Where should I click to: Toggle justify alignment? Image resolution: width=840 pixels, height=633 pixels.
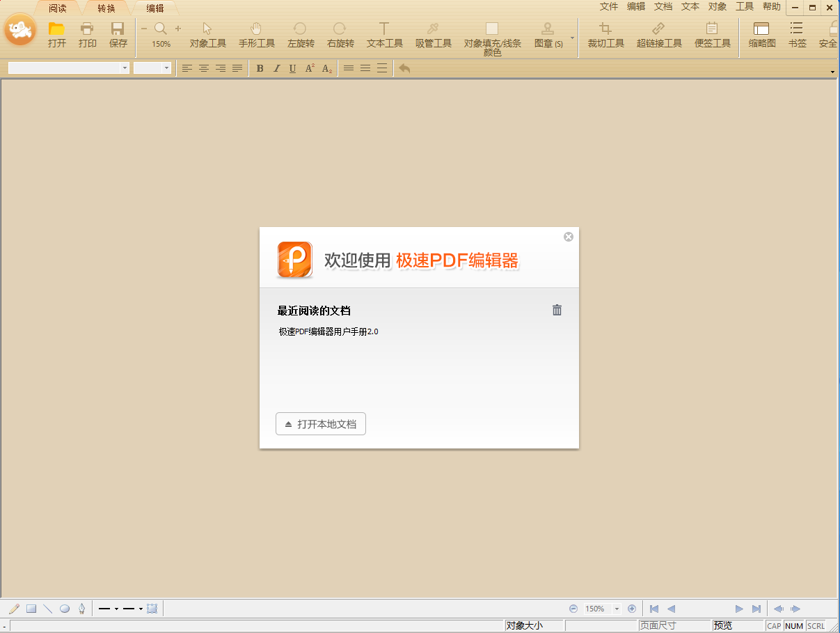click(237, 68)
